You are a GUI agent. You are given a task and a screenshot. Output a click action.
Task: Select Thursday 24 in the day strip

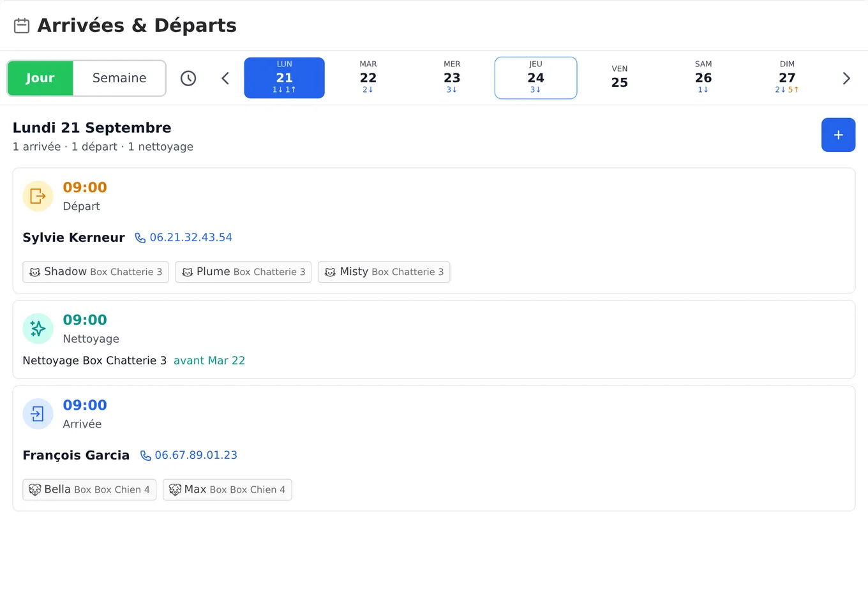pos(535,78)
